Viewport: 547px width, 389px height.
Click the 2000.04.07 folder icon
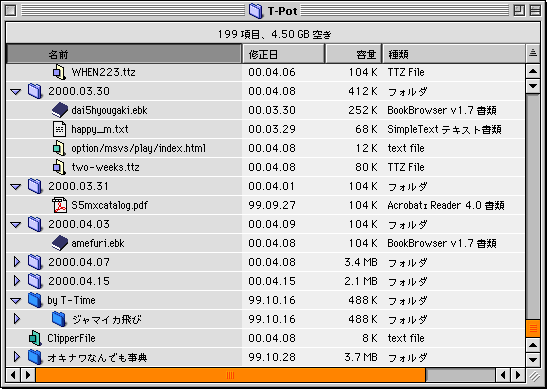35,262
